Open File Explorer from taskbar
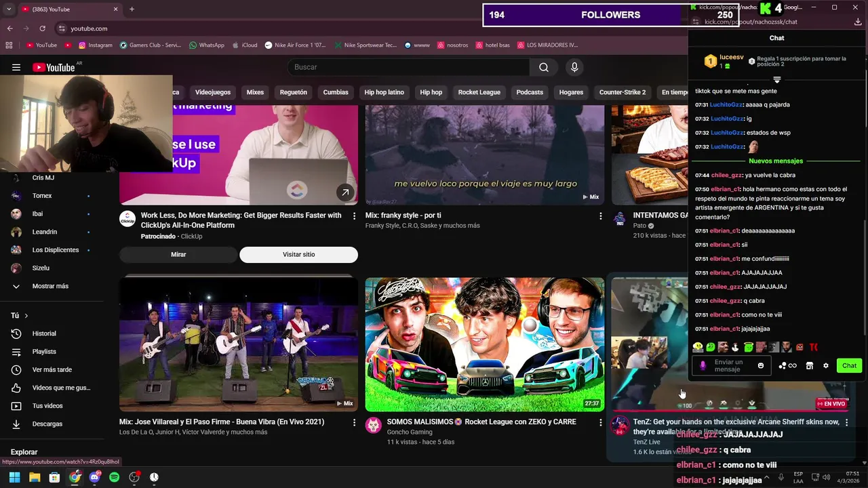The width and height of the screenshot is (868, 488). (35, 477)
